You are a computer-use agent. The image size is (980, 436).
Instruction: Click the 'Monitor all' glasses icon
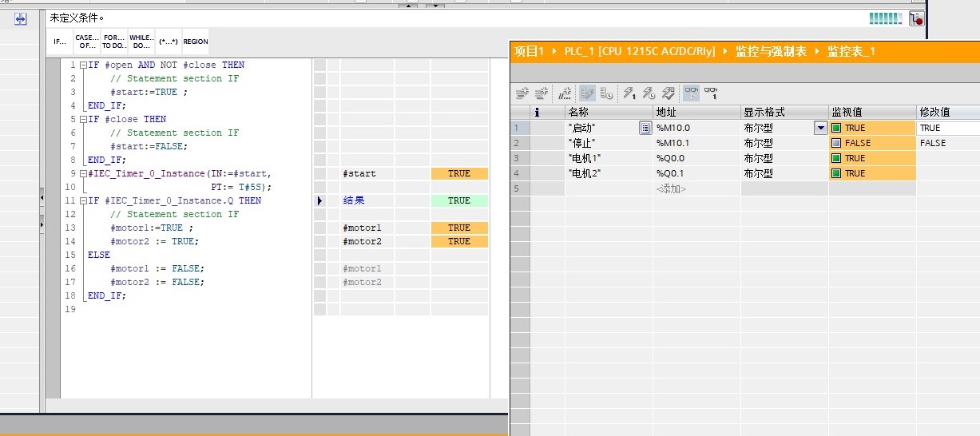point(691,93)
